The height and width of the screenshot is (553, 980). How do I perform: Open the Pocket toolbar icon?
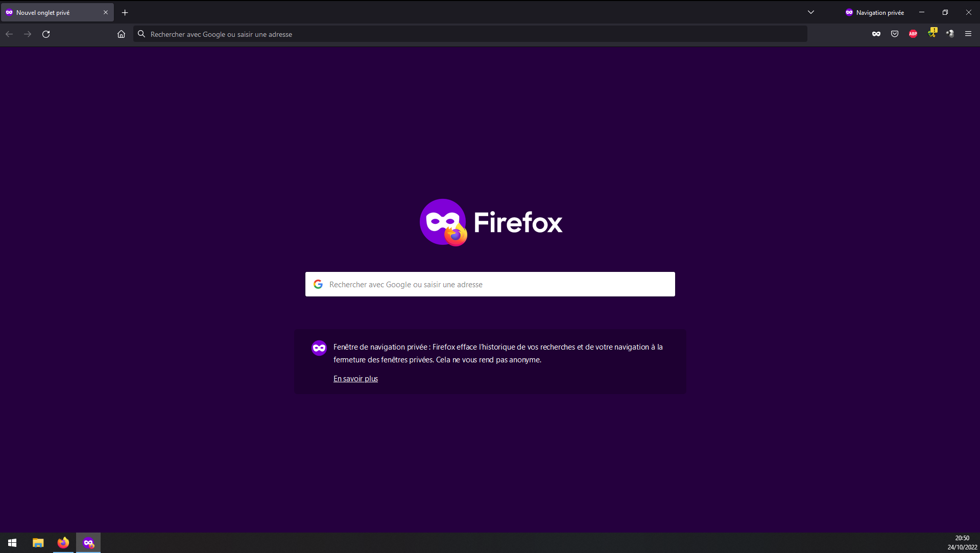pyautogui.click(x=895, y=34)
